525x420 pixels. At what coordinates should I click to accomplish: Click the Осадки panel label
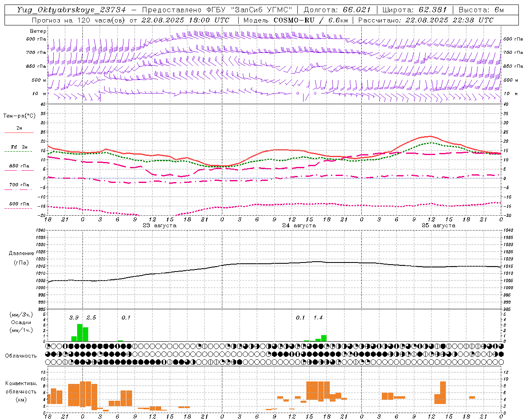point(21,322)
